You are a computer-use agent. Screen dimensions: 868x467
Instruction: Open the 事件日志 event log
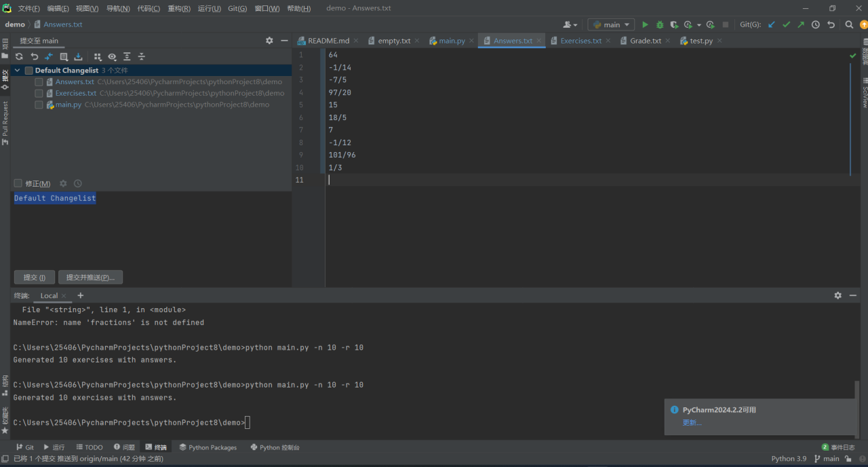(x=838, y=447)
